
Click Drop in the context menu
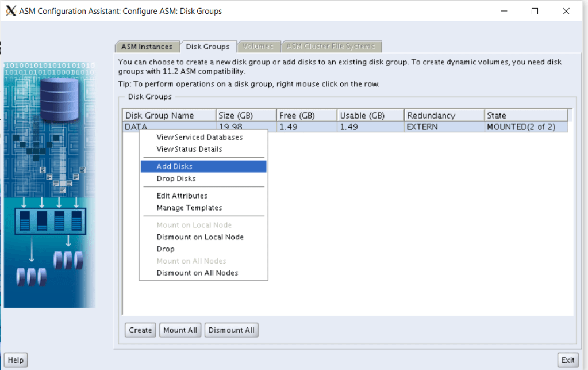coord(166,249)
